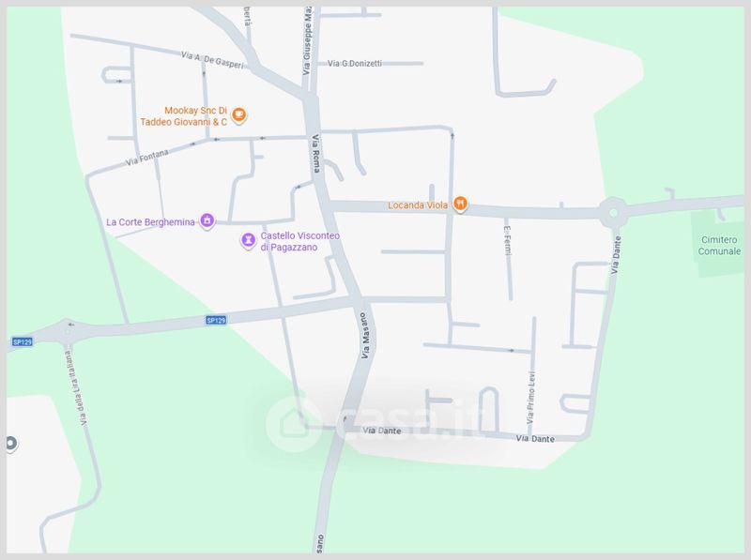Viewport: 751px width, 560px height.
Task: Click the Cimitero Comunale label
Action: (719, 245)
